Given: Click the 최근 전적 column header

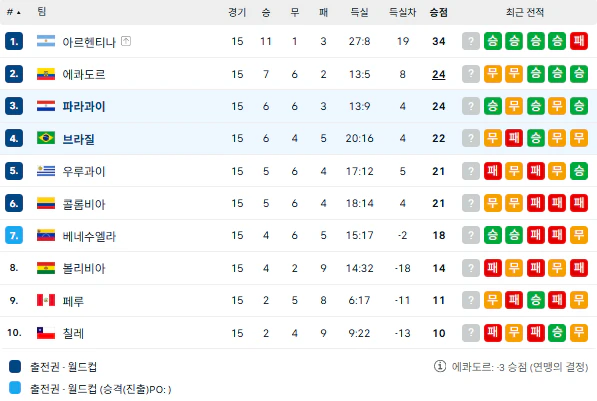Looking at the screenshot, I should pos(525,13).
